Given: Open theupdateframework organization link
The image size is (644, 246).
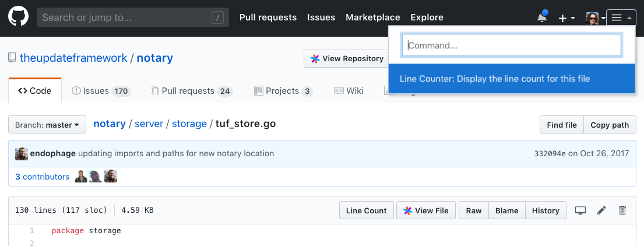Looking at the screenshot, I should [73, 58].
